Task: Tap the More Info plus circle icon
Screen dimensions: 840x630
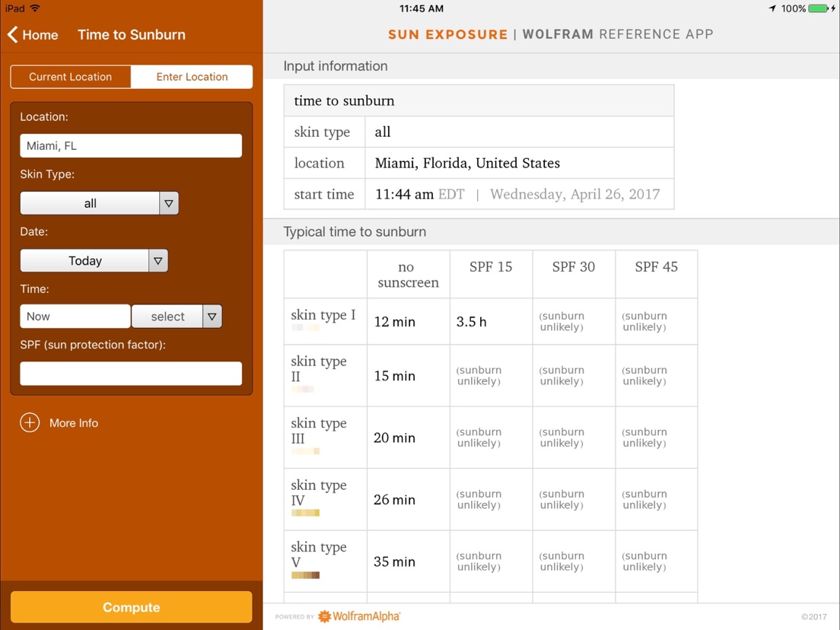Action: 30,423
